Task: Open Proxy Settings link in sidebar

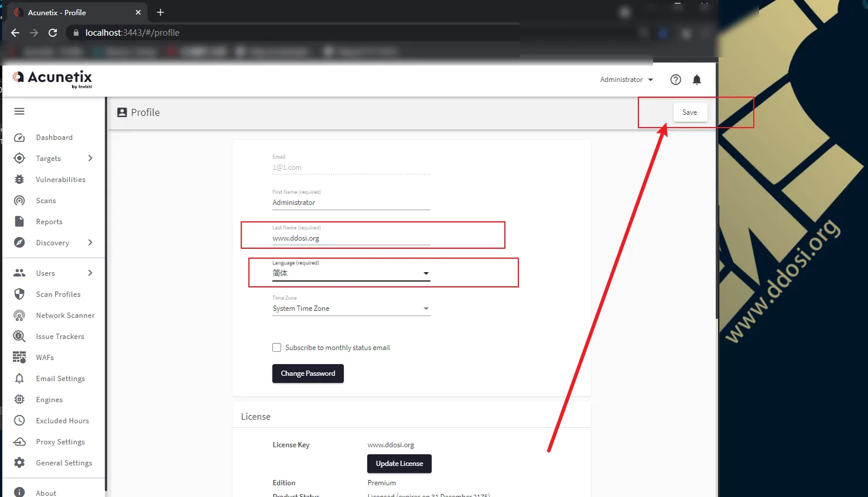Action: [x=60, y=442]
